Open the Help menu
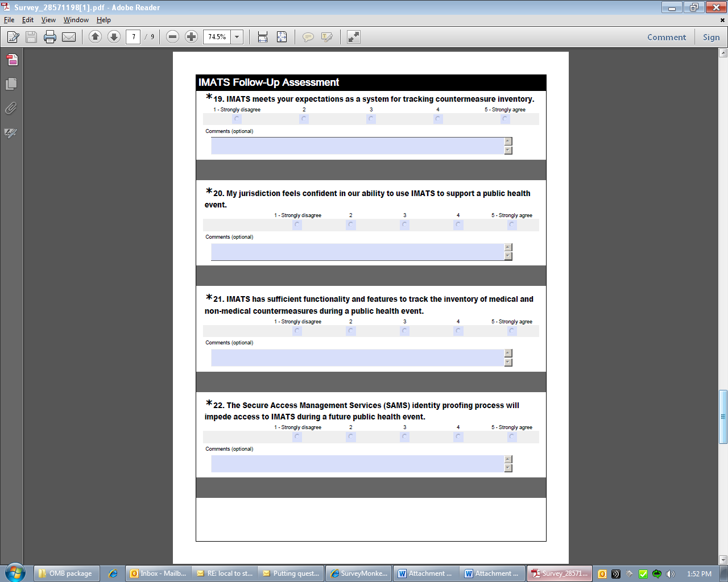This screenshot has height=582, width=728. (104, 20)
